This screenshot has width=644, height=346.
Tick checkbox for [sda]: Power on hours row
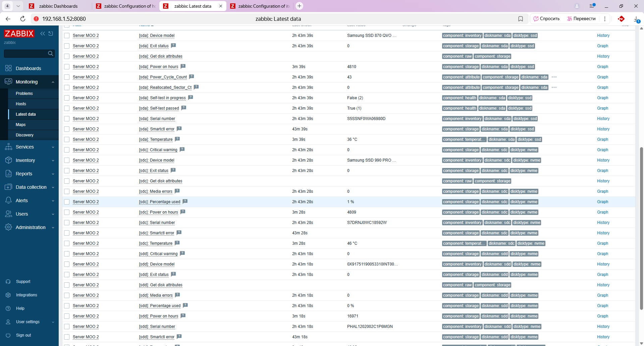click(67, 67)
